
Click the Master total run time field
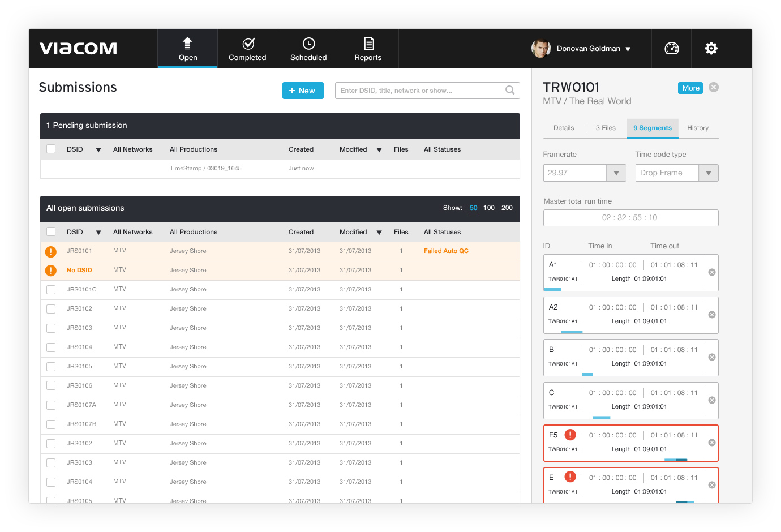[x=631, y=218]
